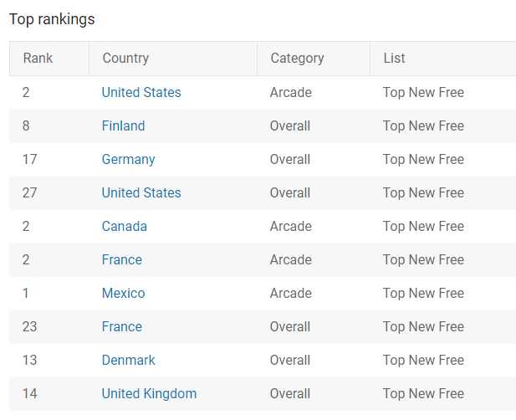Open the Finland country link

pyautogui.click(x=123, y=126)
